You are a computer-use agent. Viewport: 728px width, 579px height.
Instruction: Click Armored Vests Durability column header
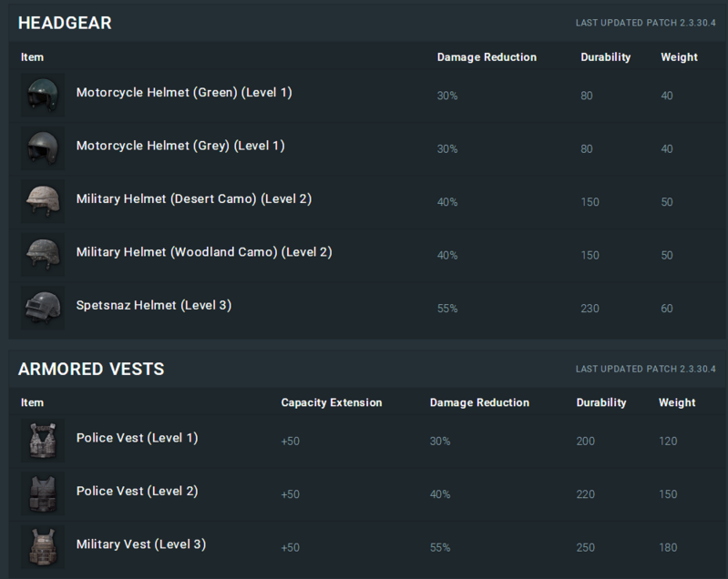pos(601,402)
